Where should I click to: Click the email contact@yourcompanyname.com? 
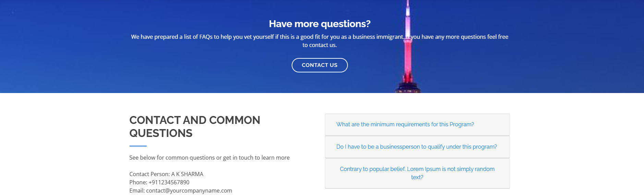189,191
